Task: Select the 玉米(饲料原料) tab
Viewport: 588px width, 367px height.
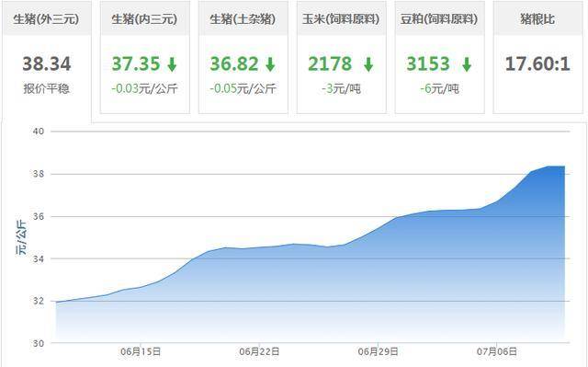Action: 341,18
